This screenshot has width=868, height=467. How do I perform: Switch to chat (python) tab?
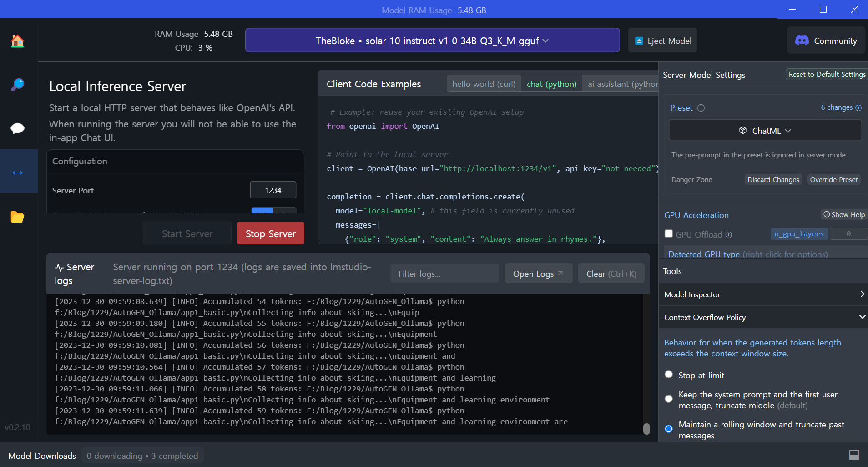551,84
